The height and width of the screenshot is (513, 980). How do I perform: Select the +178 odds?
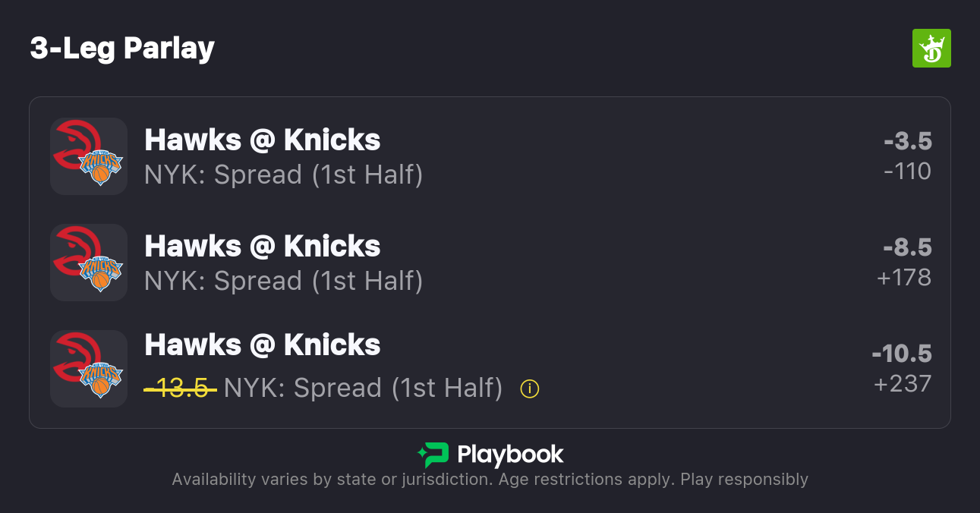(x=903, y=278)
